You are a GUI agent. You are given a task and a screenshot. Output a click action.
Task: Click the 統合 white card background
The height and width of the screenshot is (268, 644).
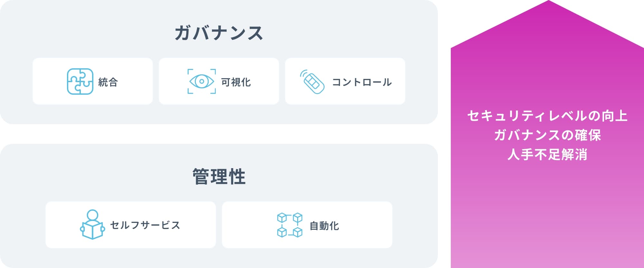tap(93, 81)
